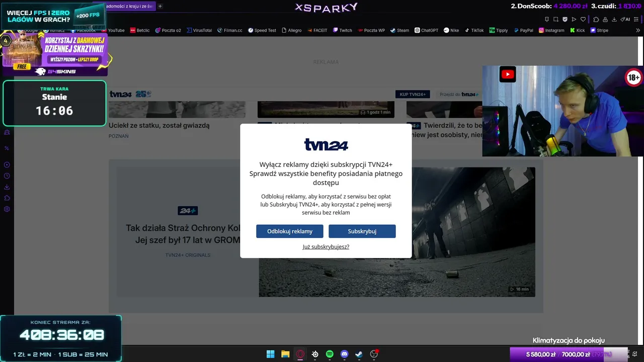
Task: Click the Opera GX taskbar icon
Action: coord(300,354)
